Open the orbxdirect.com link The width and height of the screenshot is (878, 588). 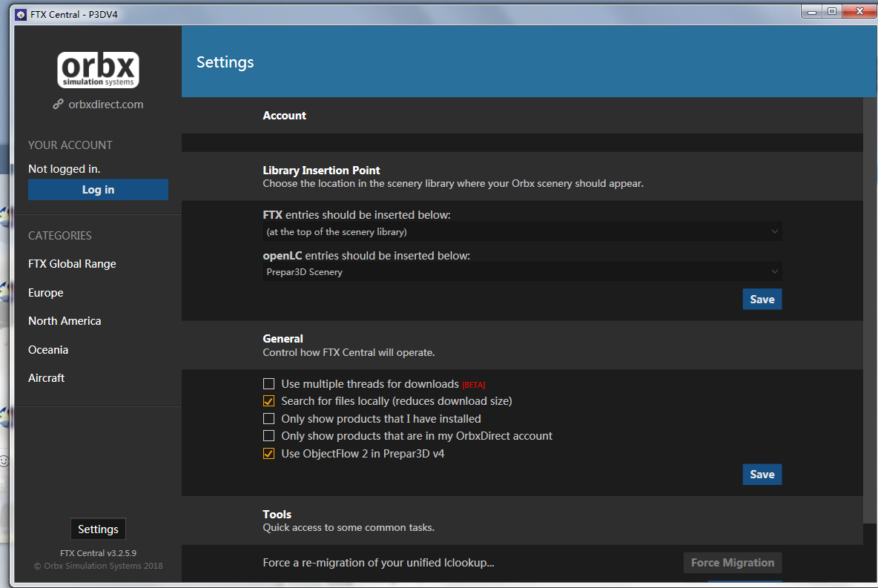(x=106, y=104)
